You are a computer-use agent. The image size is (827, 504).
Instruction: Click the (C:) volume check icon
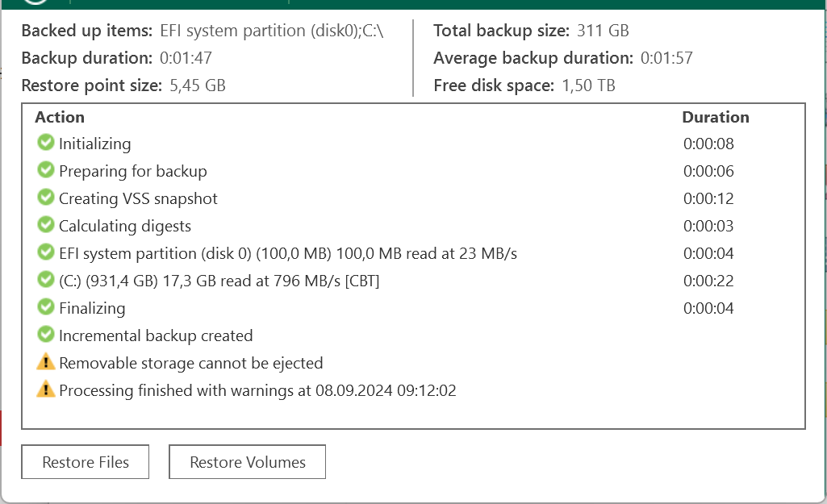(x=45, y=281)
